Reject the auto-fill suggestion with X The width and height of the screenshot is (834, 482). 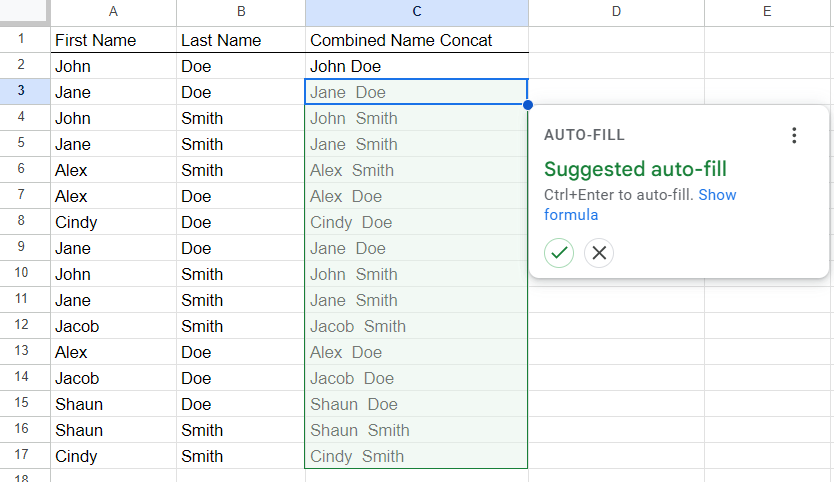[599, 253]
